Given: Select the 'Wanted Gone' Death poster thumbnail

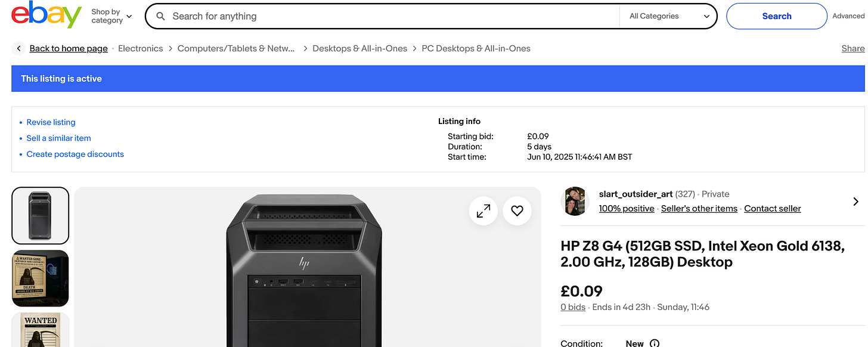Looking at the screenshot, I should click(x=41, y=278).
